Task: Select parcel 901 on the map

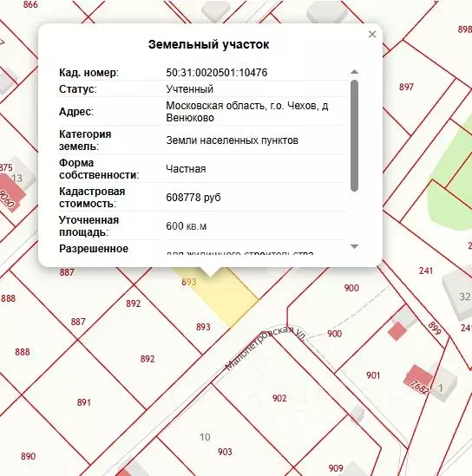Action: coord(373,375)
